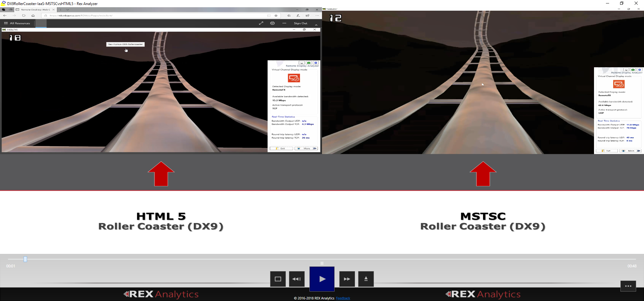Click the browser home icon in HTML5 video
This screenshot has height=301, width=644.
tap(33, 15)
